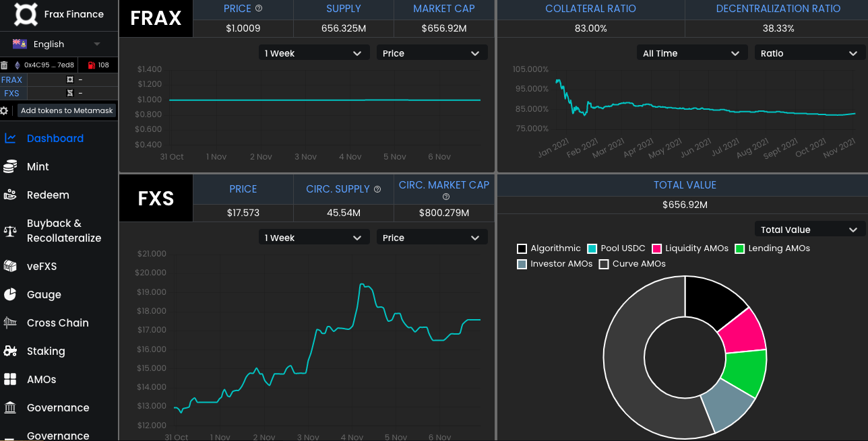Screen dimensions: 868x441
Task: Click the pink Liquidity AMOs color swatch
Action: (x=656, y=248)
